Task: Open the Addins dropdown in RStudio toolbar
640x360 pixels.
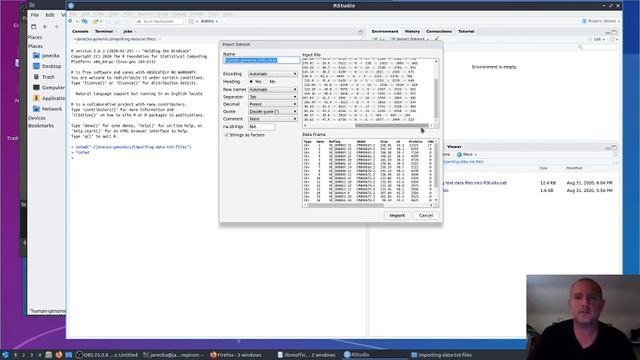Action: tap(209, 21)
